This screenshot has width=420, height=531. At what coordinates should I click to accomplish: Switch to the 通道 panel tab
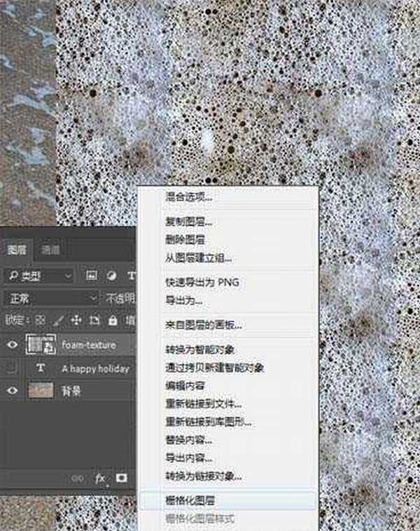point(50,250)
